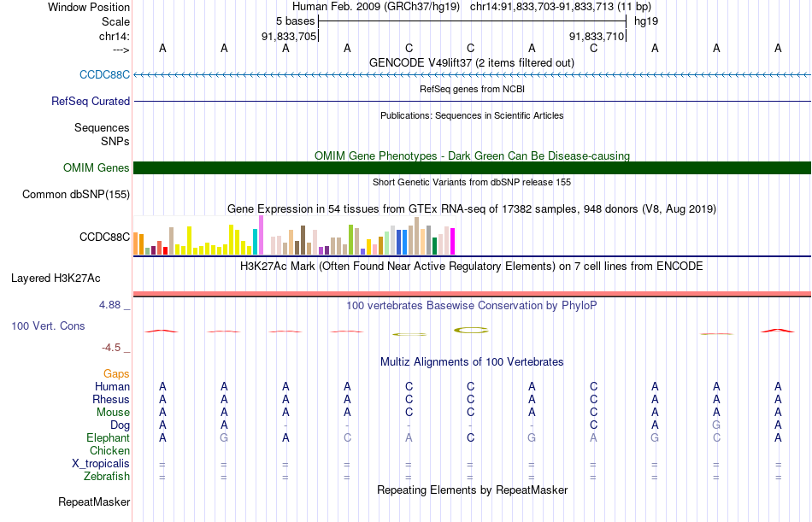Click the OMIM Gene Phenotypes track title
This screenshot has height=522, width=812.
click(x=472, y=155)
